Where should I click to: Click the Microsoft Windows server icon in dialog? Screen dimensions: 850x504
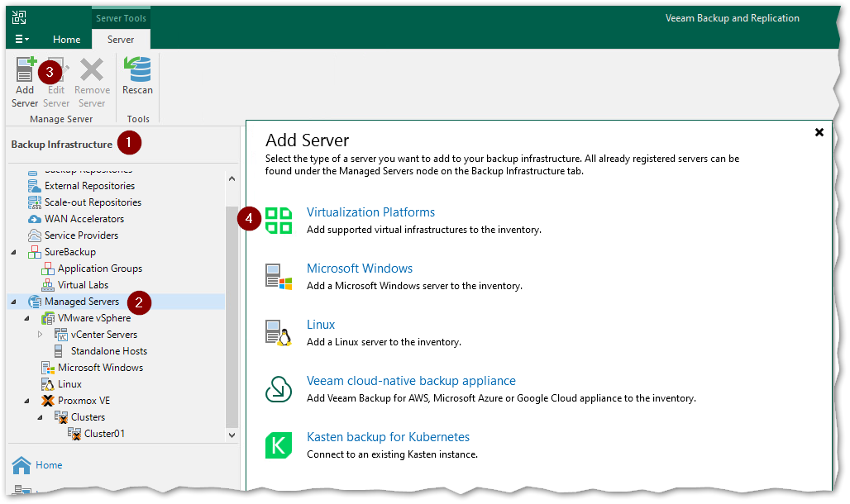(x=279, y=277)
